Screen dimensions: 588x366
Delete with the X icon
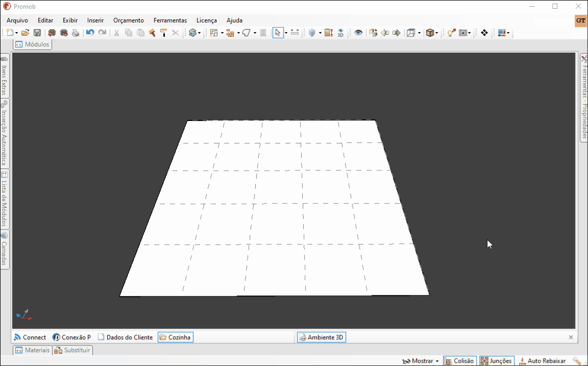[175, 33]
